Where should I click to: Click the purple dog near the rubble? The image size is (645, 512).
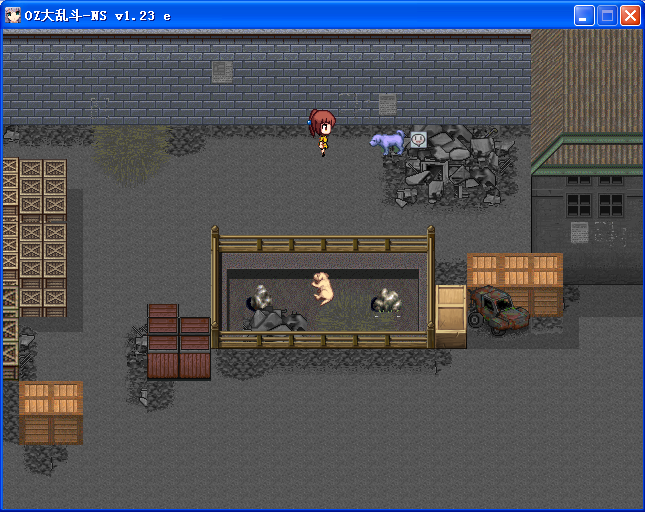387,142
